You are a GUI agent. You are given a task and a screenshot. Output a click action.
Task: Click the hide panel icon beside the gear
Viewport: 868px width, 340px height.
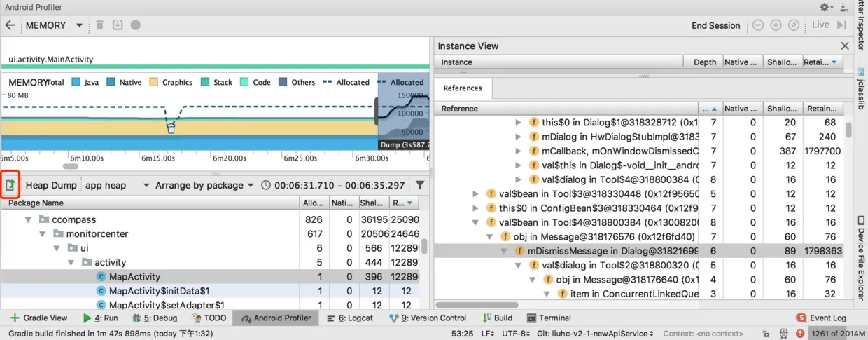tap(845, 7)
